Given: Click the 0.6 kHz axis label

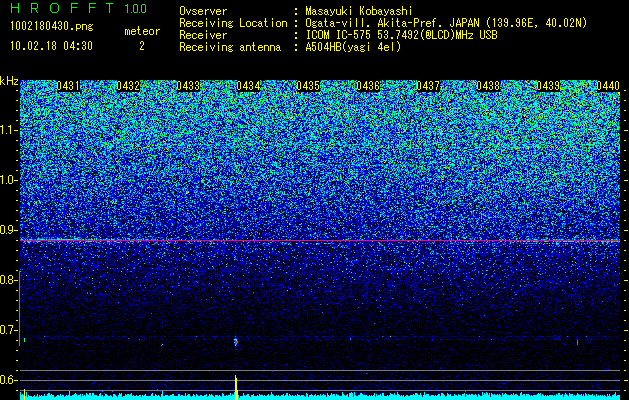Looking at the screenshot, I should pos(7,380).
